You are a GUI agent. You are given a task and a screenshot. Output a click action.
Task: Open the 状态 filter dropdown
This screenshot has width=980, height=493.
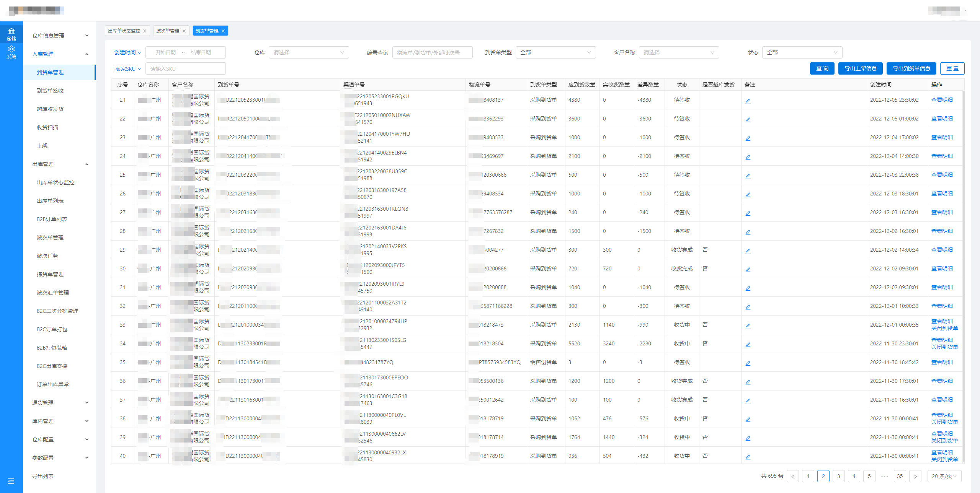click(802, 52)
